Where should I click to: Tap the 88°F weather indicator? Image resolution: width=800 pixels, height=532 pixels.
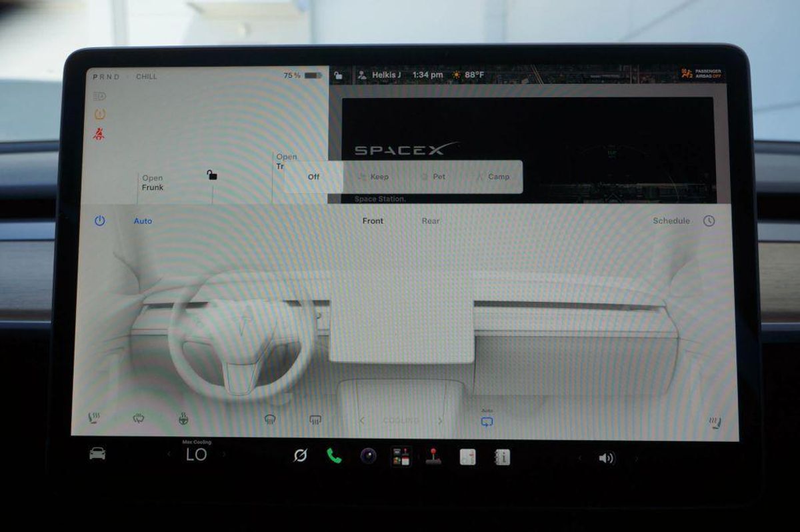(468, 75)
